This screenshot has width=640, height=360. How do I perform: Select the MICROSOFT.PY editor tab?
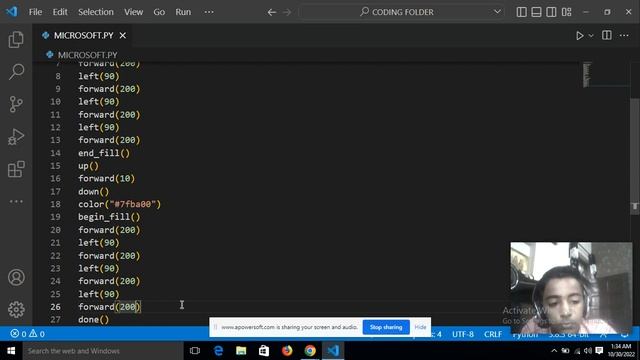point(83,36)
